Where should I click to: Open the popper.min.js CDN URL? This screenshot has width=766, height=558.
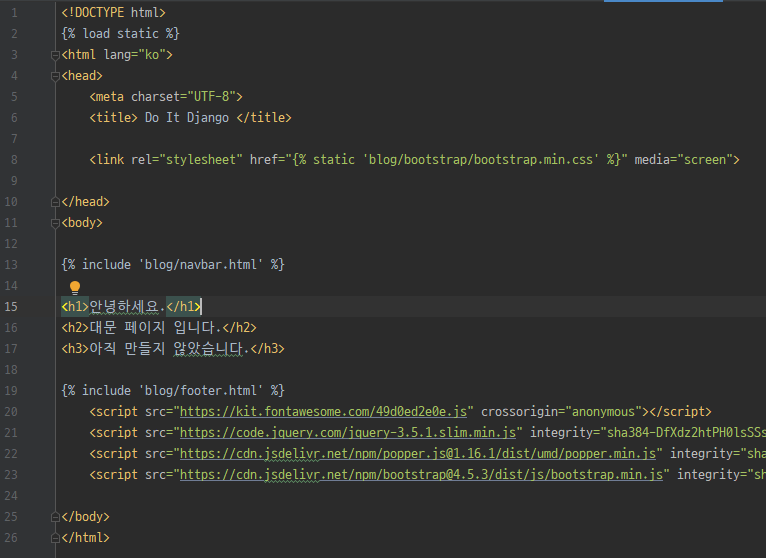[418, 454]
